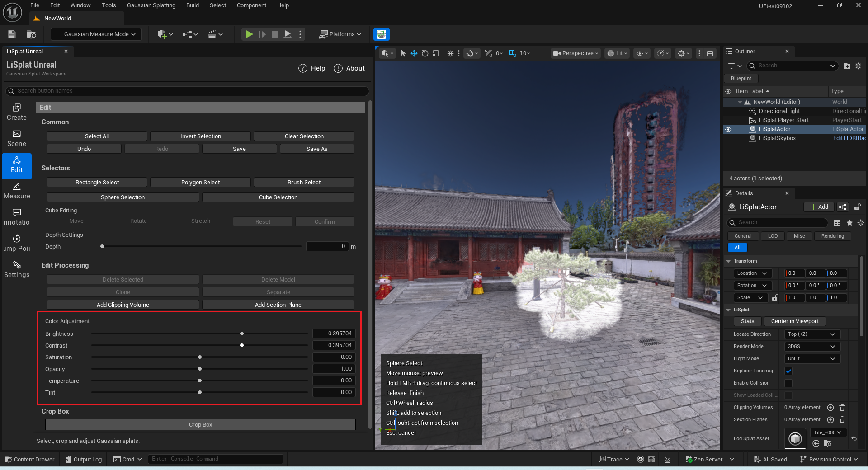Add new folder in Outliner

pos(847,66)
